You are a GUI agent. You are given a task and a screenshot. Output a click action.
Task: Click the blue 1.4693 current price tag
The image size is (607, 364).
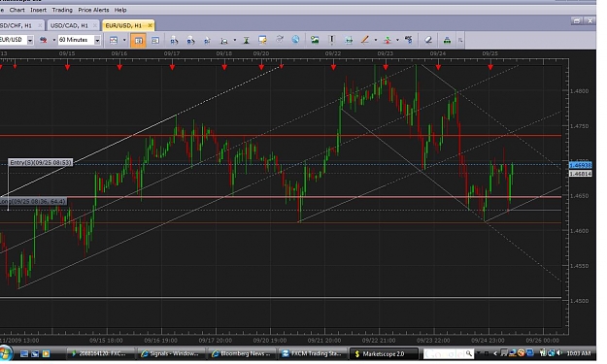[x=580, y=165]
